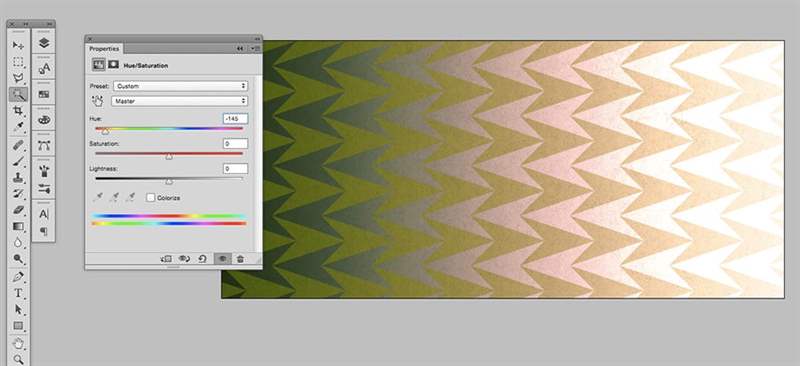The width and height of the screenshot is (800, 366).
Task: Click the Saturation value field
Action: 235,144
